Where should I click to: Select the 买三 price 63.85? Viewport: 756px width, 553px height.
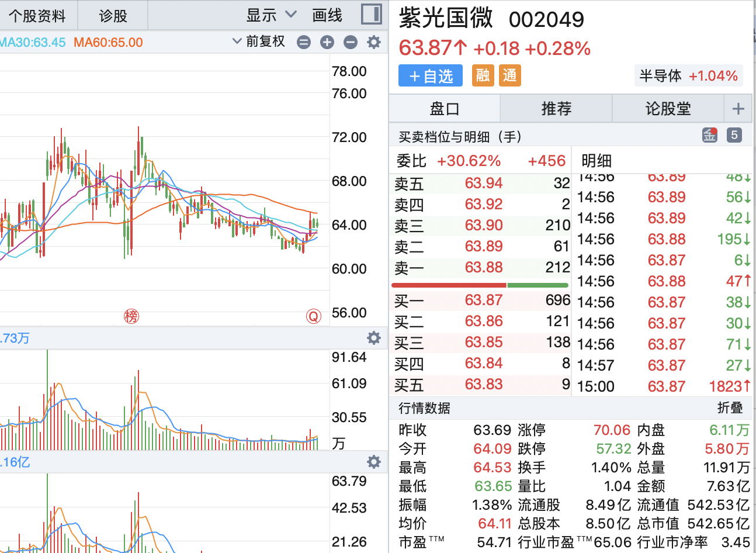click(484, 342)
